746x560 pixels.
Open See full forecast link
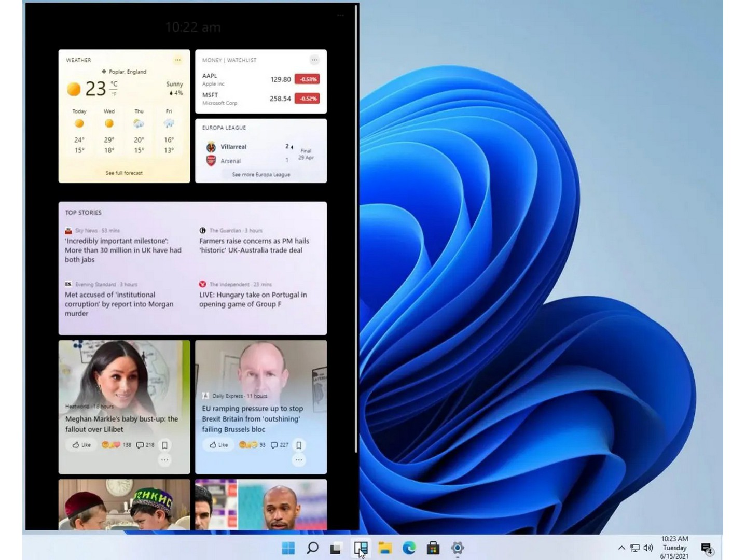[x=124, y=173]
